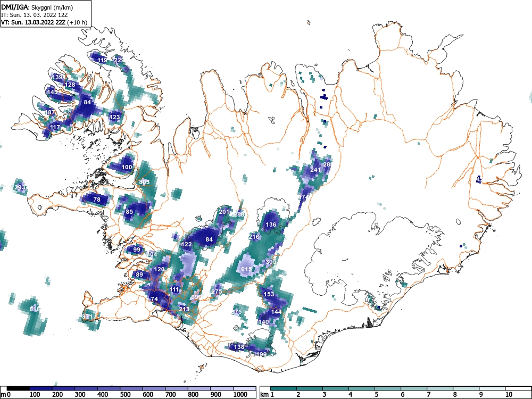Click the '6' tick label on the kilometre legend
The image size is (532, 399).
click(x=402, y=395)
